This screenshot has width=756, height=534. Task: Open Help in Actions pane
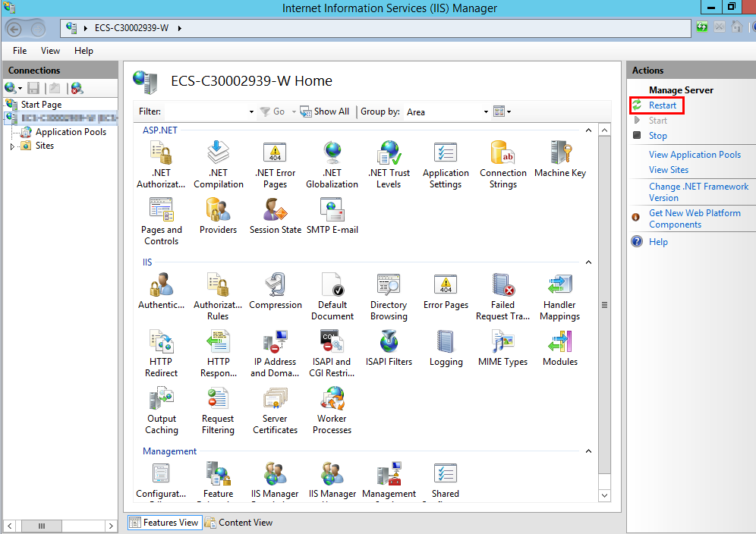pos(657,242)
